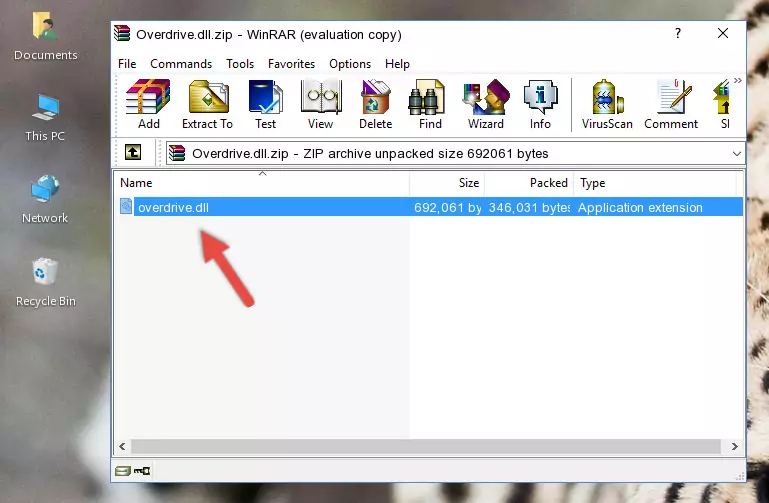
Task: Click the Add toolbar icon
Action: 148,104
